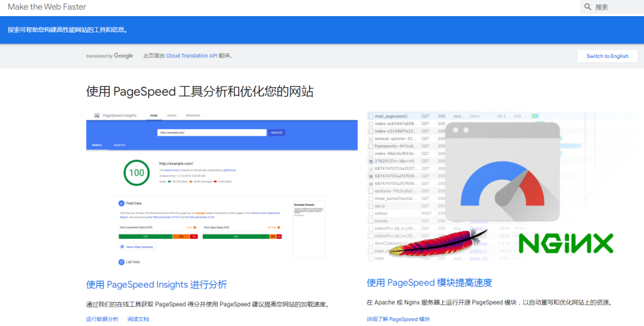The width and height of the screenshot is (644, 326).
Task: Click the Apache feather logo
Action: click(438, 244)
